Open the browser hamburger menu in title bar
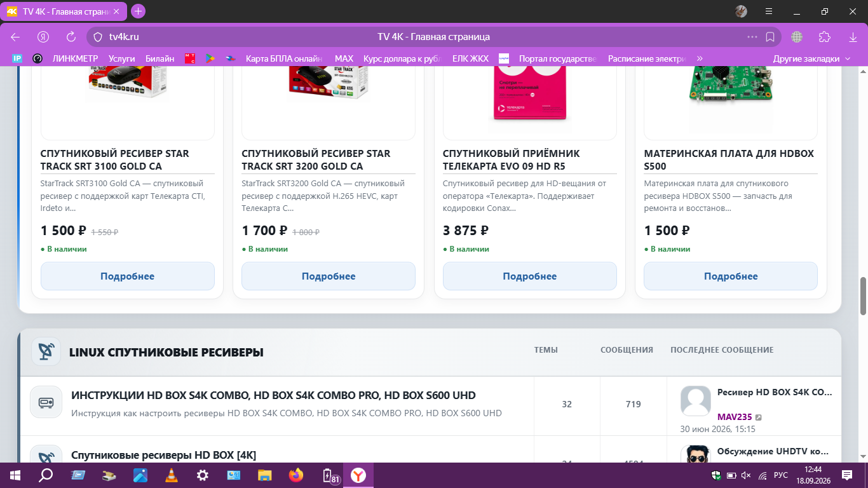This screenshot has height=488, width=868. (769, 11)
